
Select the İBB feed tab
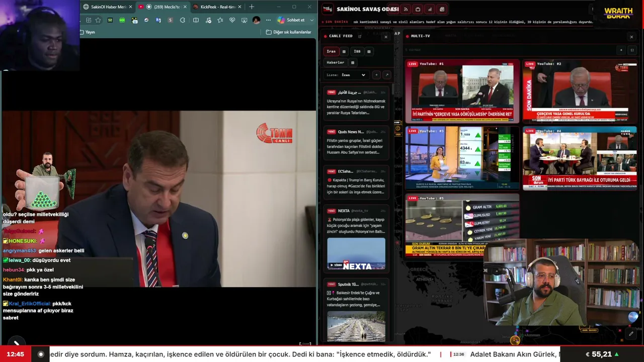(357, 51)
